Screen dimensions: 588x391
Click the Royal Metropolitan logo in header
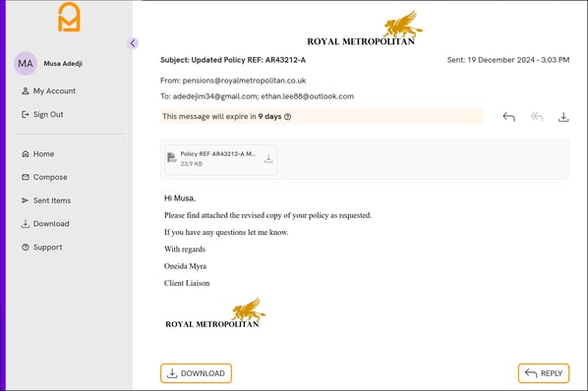point(365,28)
